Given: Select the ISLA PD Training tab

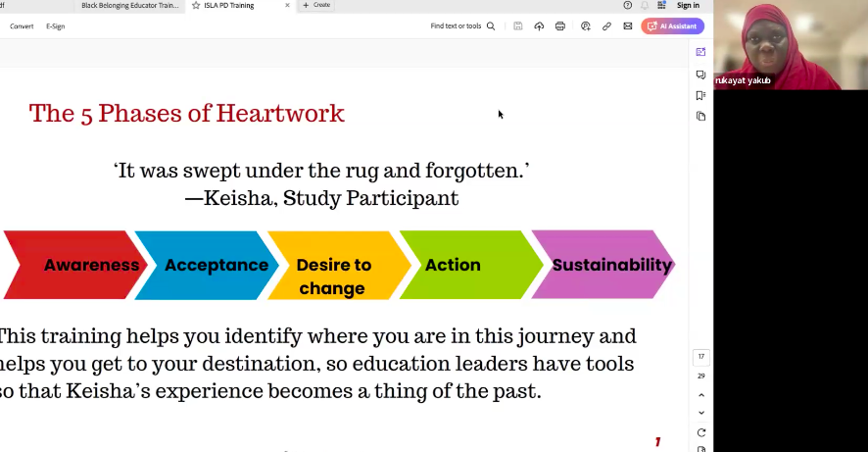Looking at the screenshot, I should tap(229, 6).
